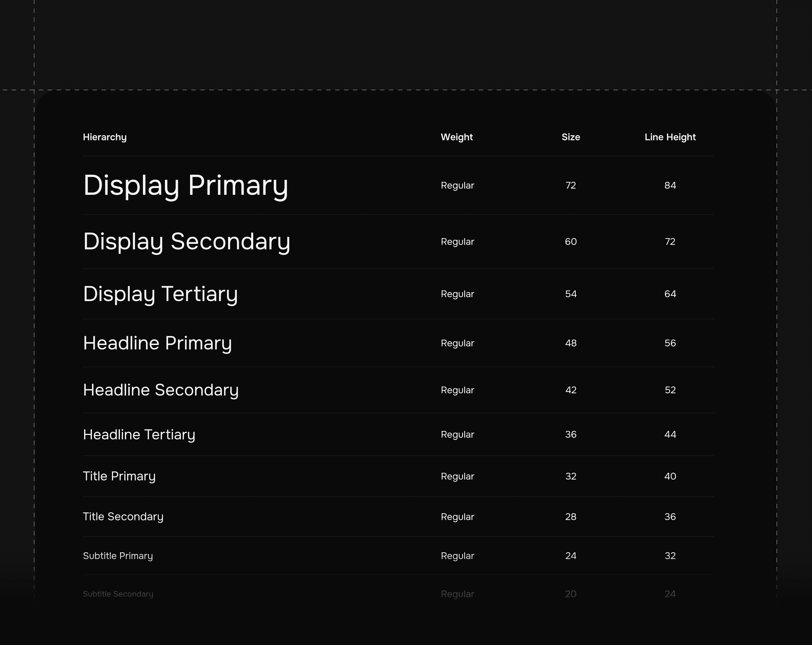The height and width of the screenshot is (645, 812).
Task: Click size value 48 for Headline Primary
Action: coord(571,343)
